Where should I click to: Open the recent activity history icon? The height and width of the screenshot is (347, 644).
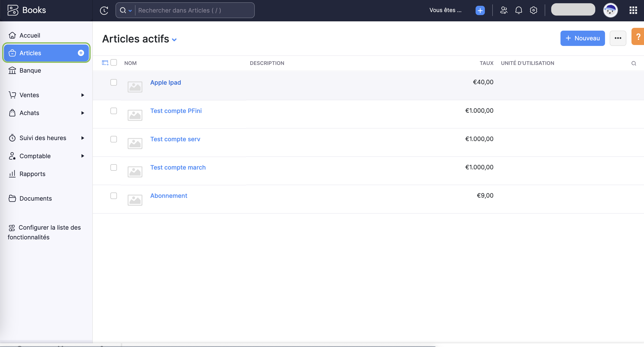point(104,10)
